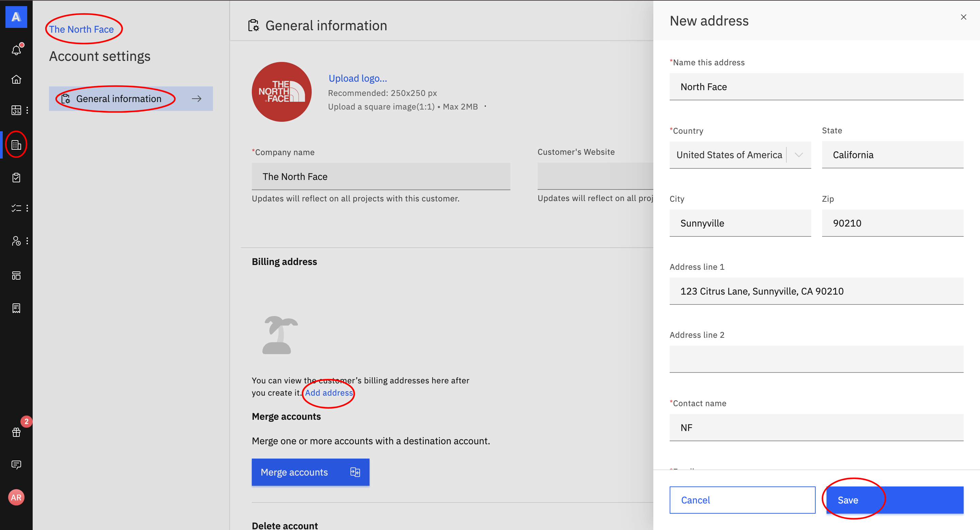Click the Address line 2 field
The width and height of the screenshot is (980, 530).
pos(816,359)
